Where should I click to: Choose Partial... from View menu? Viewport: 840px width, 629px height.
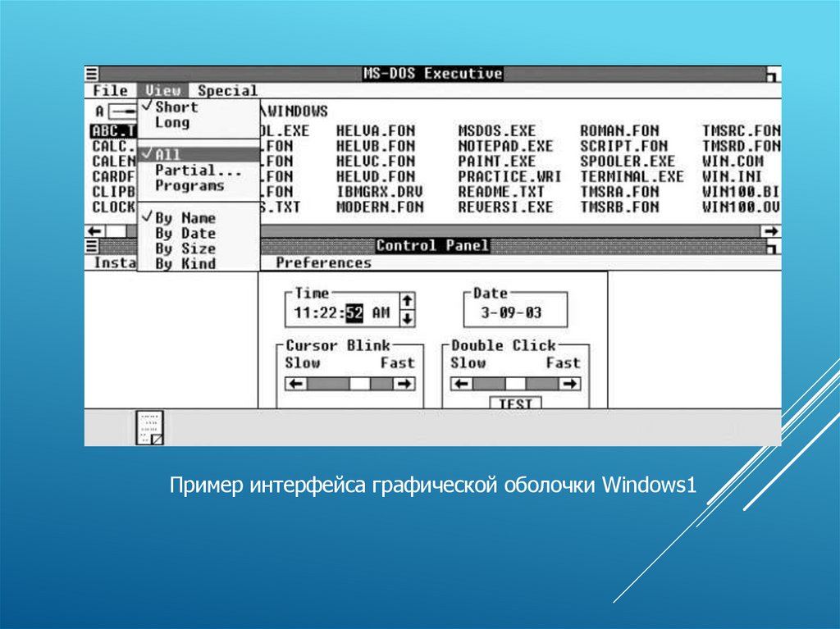tap(199, 170)
